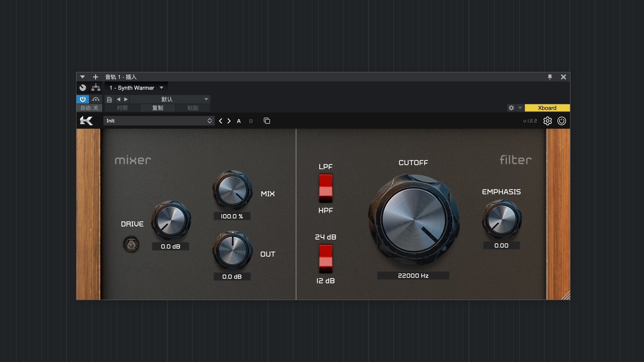Flip the 24 dB/12 dB slope switch
Viewport: 644px width, 362px height.
(x=325, y=258)
